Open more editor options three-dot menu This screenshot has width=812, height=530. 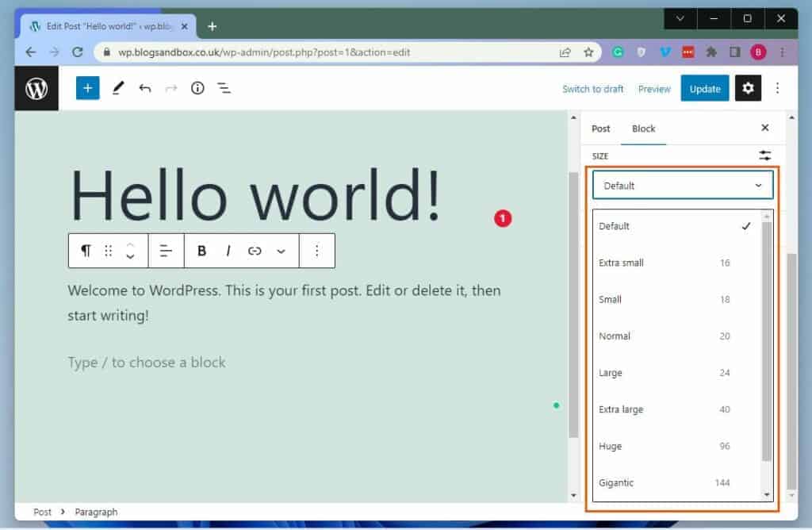(777, 88)
